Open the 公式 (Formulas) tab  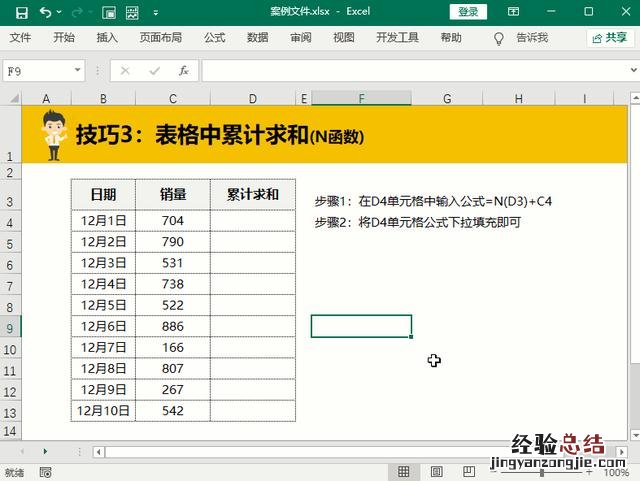214,38
